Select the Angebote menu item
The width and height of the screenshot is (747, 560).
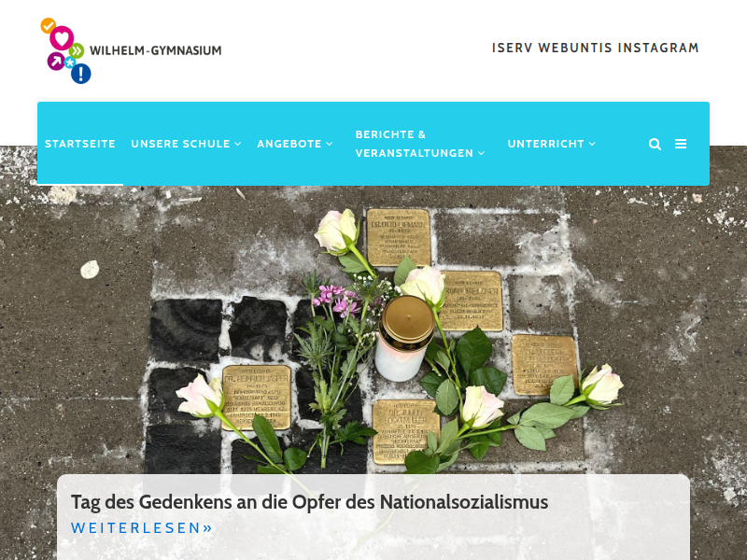[289, 144]
